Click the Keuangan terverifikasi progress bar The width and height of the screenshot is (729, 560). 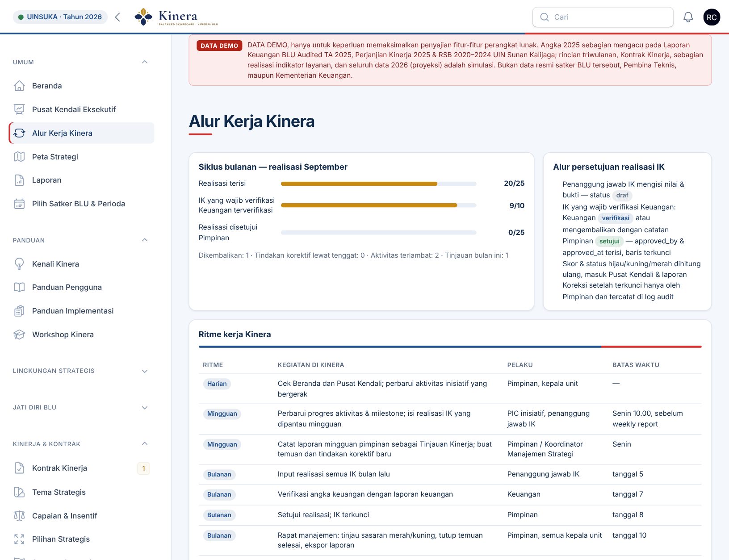click(378, 205)
